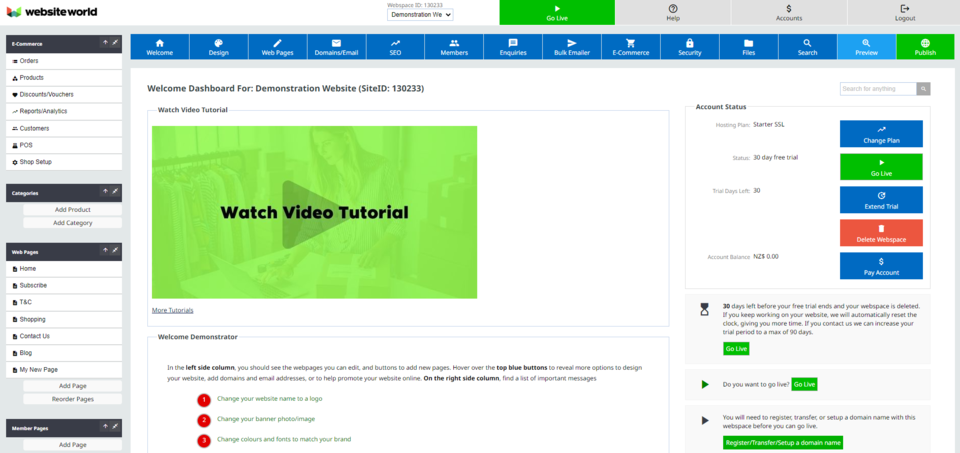Click the search magnifier button beside search box
The image size is (960, 453).
924,89
